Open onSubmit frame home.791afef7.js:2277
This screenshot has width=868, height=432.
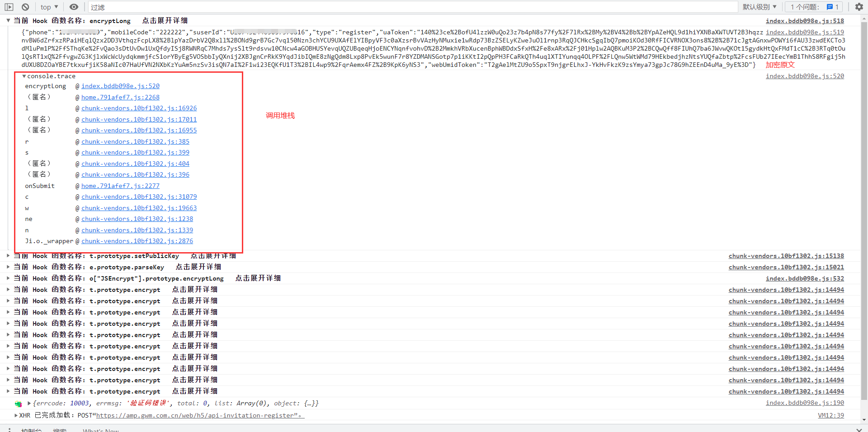coord(120,186)
